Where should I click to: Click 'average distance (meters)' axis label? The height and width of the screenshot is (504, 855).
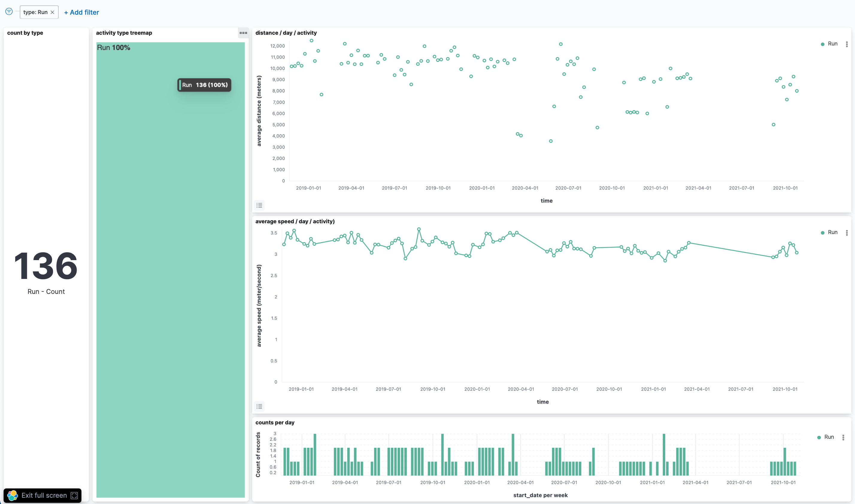point(259,111)
